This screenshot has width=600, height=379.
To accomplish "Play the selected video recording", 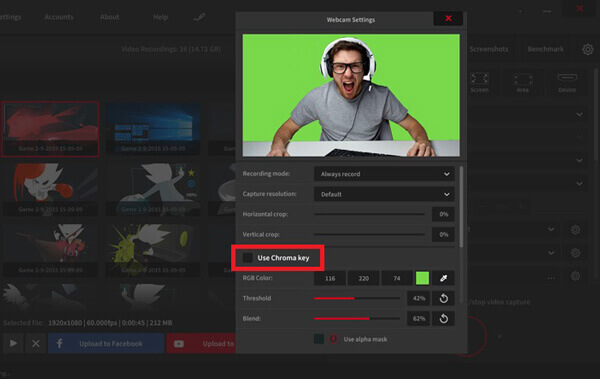I will point(13,343).
